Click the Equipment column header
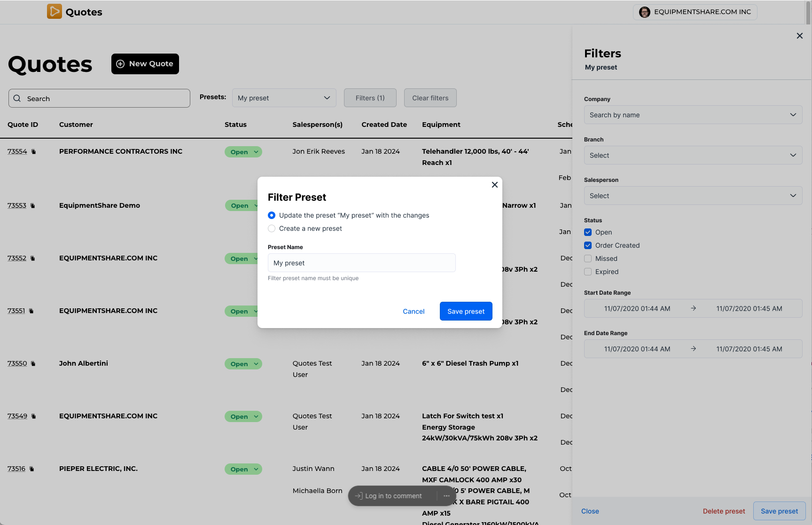 [x=441, y=125]
